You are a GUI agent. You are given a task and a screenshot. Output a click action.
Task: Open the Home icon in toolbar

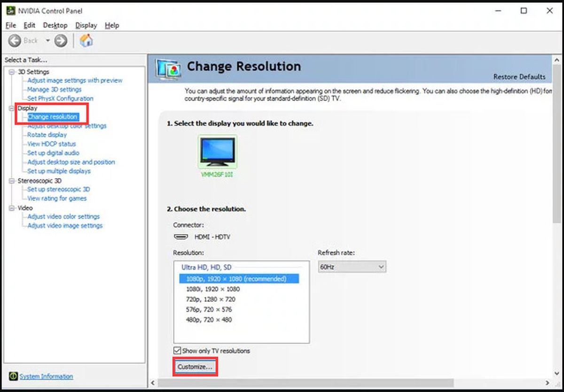(x=86, y=40)
